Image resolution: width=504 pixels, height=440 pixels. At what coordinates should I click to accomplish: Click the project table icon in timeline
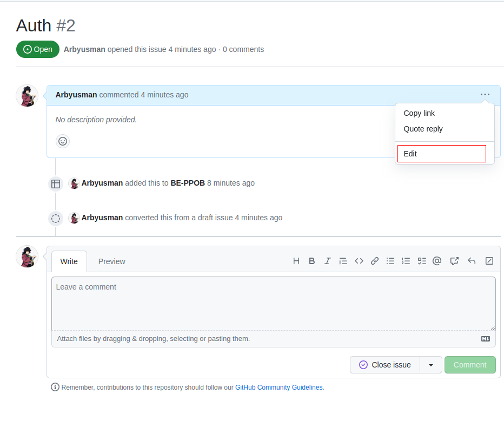point(56,183)
